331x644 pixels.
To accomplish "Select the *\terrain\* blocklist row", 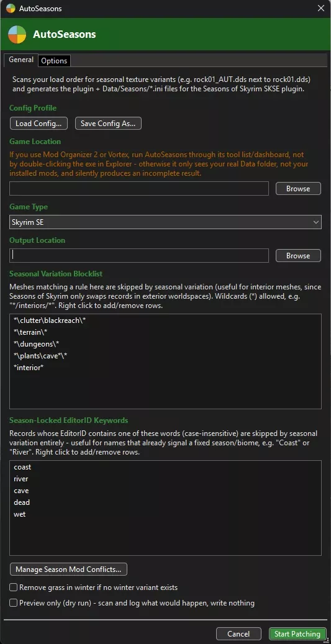I will click(165, 332).
